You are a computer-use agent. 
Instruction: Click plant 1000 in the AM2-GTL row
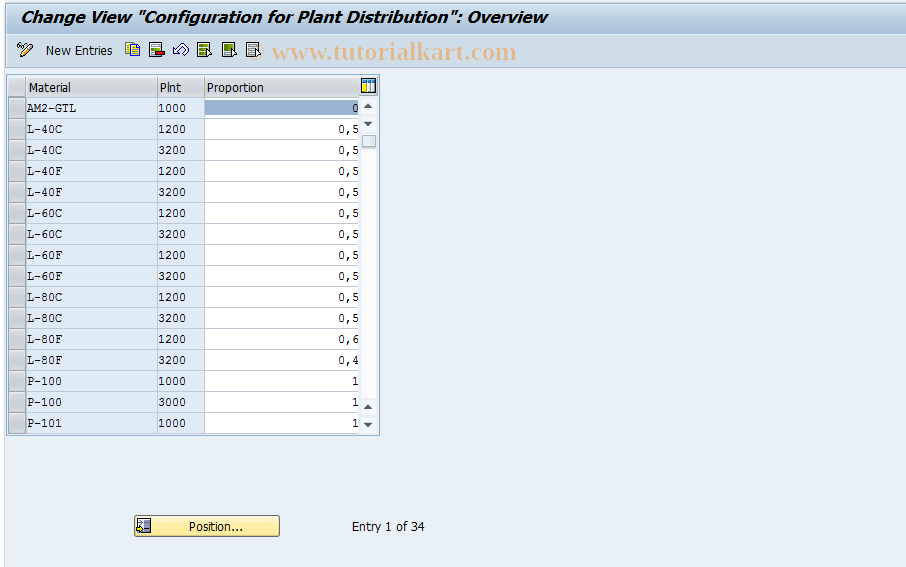(181, 108)
